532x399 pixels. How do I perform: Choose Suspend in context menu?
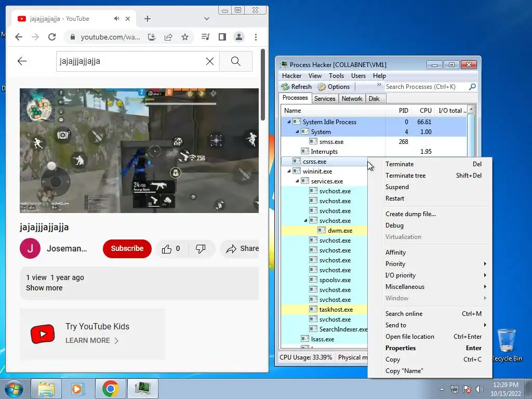pos(430,187)
